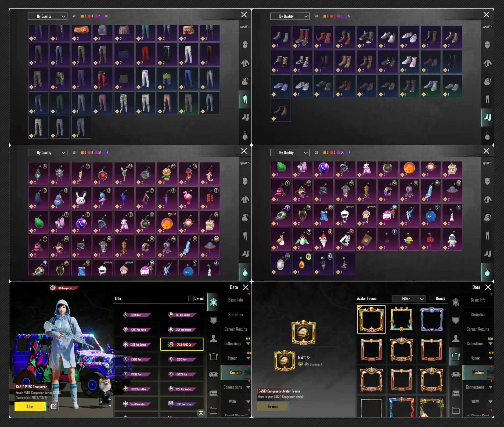This screenshot has height=427, width=504.
Task: Open the Name card icon in the Title panel
Action: coord(214,393)
